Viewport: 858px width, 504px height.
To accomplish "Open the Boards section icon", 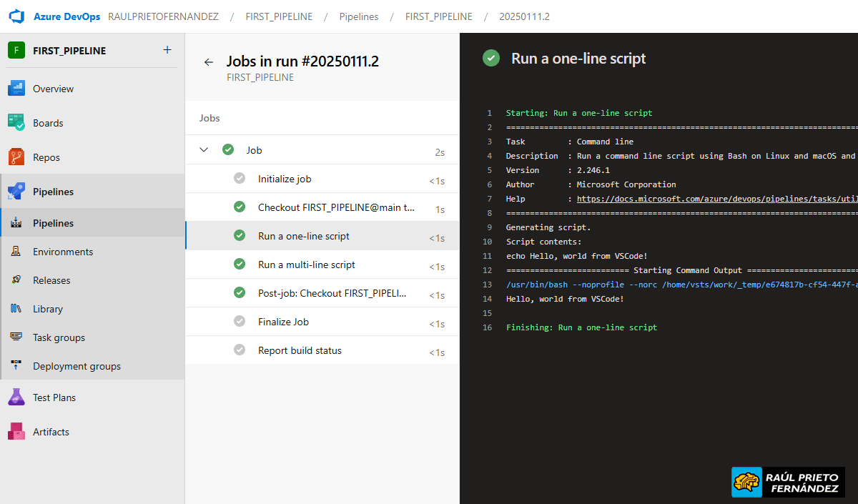I will click(x=16, y=123).
